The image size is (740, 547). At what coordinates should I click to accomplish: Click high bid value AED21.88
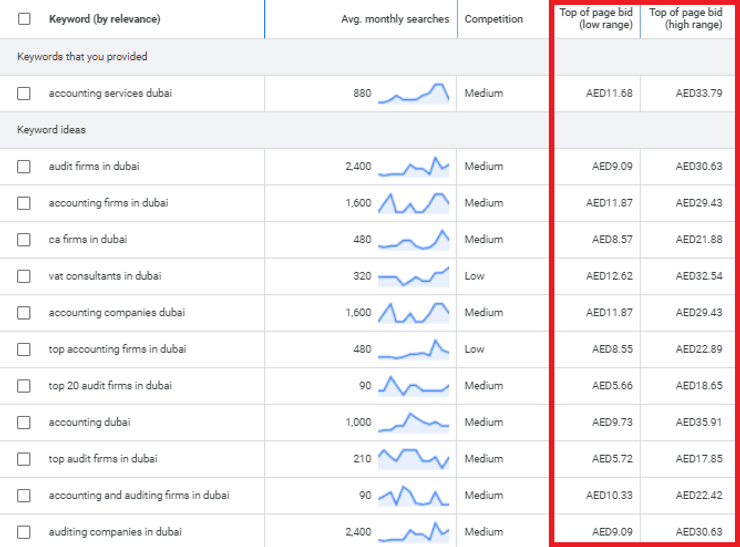pos(699,239)
